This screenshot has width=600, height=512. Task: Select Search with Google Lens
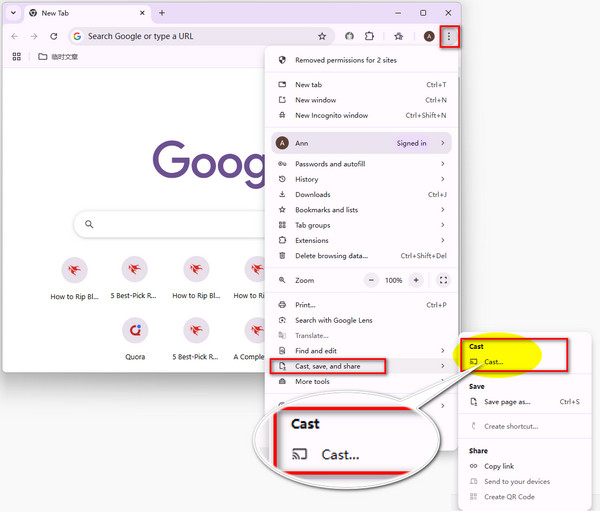(x=362, y=320)
